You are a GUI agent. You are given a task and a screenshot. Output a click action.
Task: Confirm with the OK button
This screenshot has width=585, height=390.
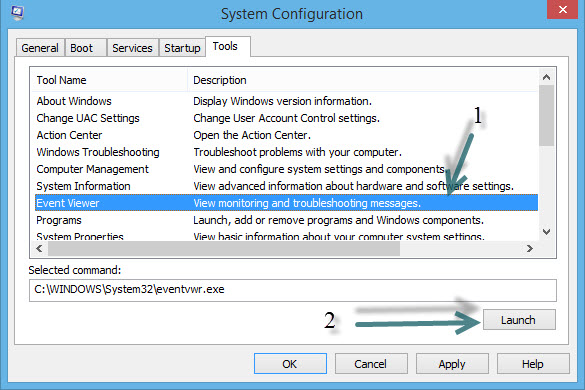[290, 364]
